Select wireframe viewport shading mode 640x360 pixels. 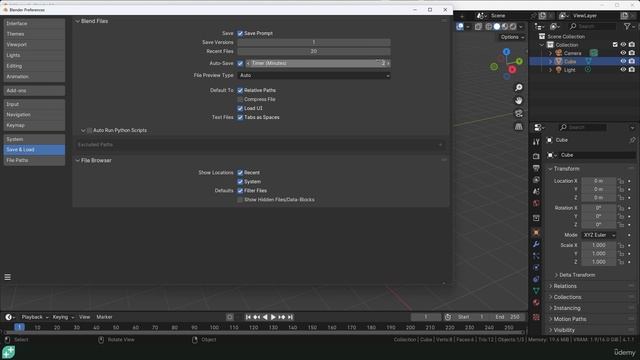pos(489,27)
